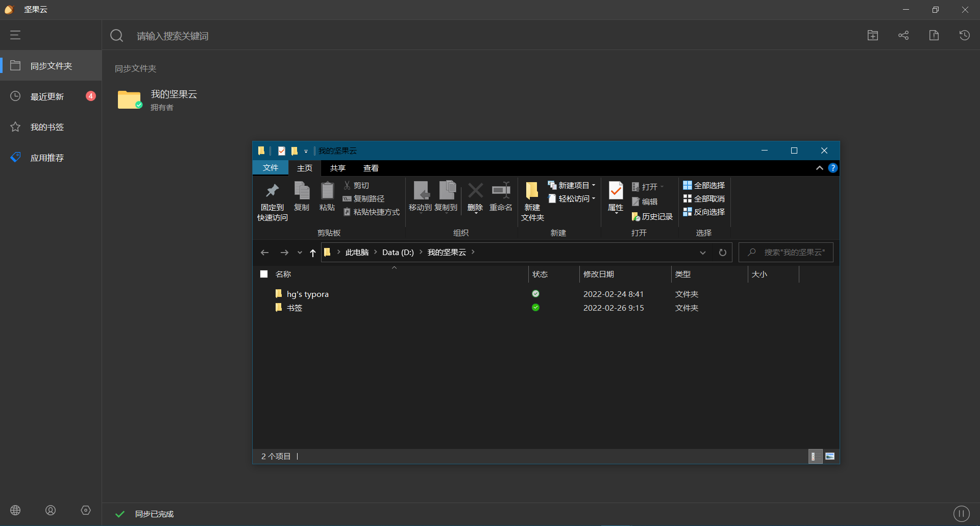Screen dimensions: 980x526
Task: Open recent locations dropdown arrow
Action: click(x=300, y=253)
